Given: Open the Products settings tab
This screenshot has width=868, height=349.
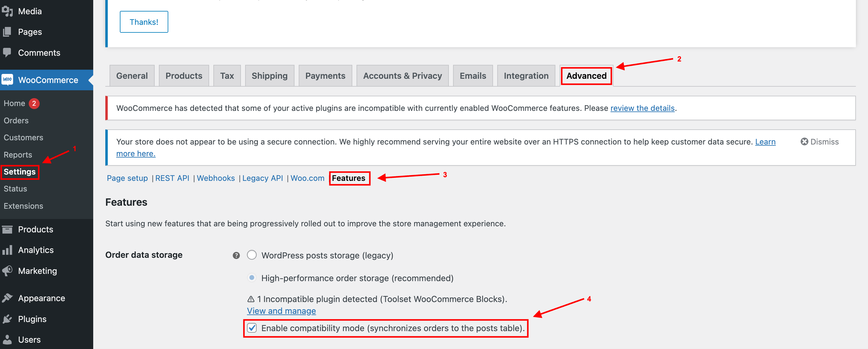Looking at the screenshot, I should (x=184, y=75).
